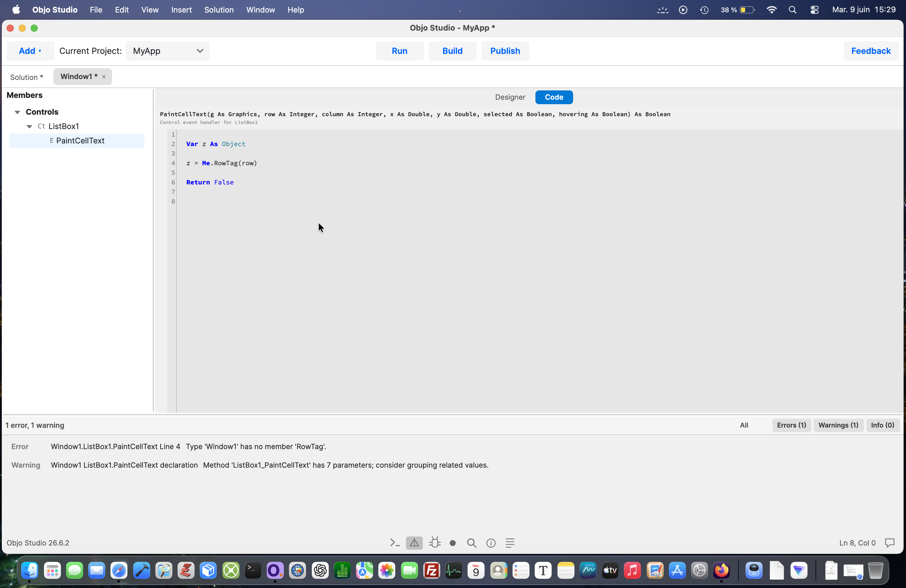Open the Solution menu

(x=219, y=10)
